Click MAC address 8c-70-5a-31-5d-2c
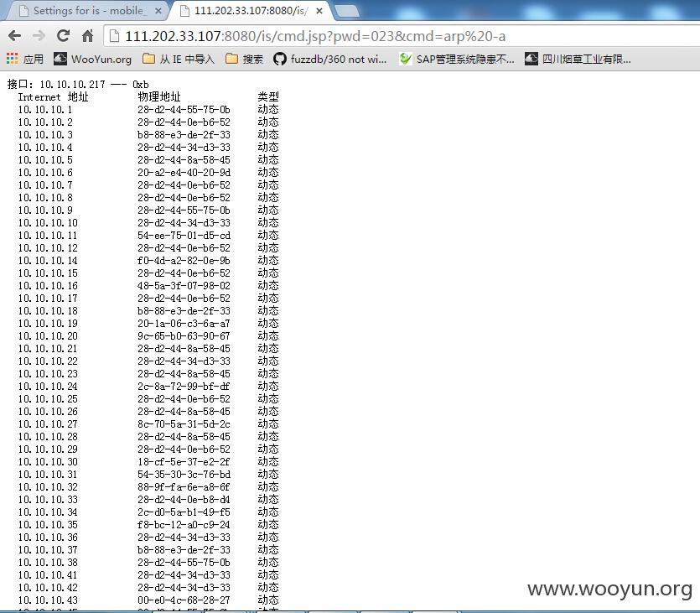The width and height of the screenshot is (700, 613). click(x=184, y=424)
